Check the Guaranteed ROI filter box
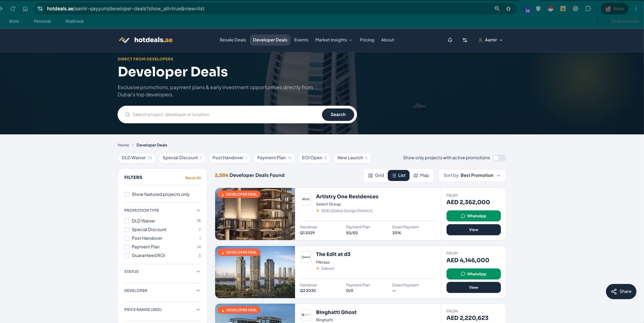Viewport: 644px width, 323px height. pos(127,255)
